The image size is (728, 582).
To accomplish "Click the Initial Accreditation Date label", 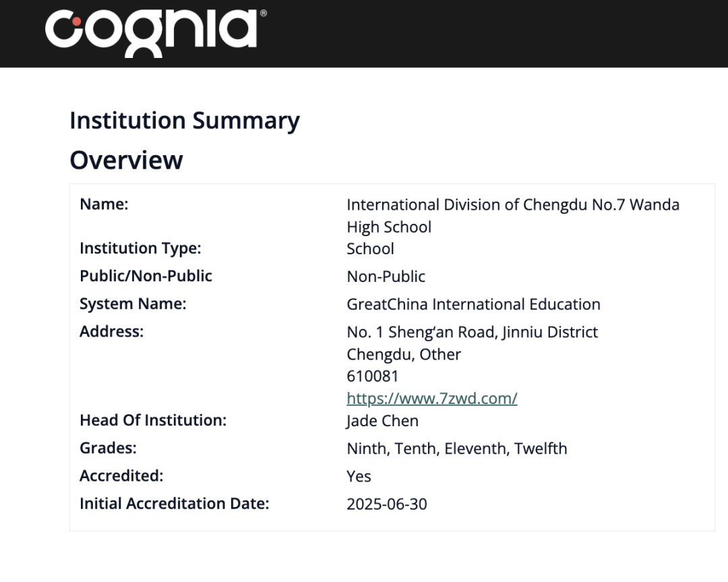I will (174, 504).
